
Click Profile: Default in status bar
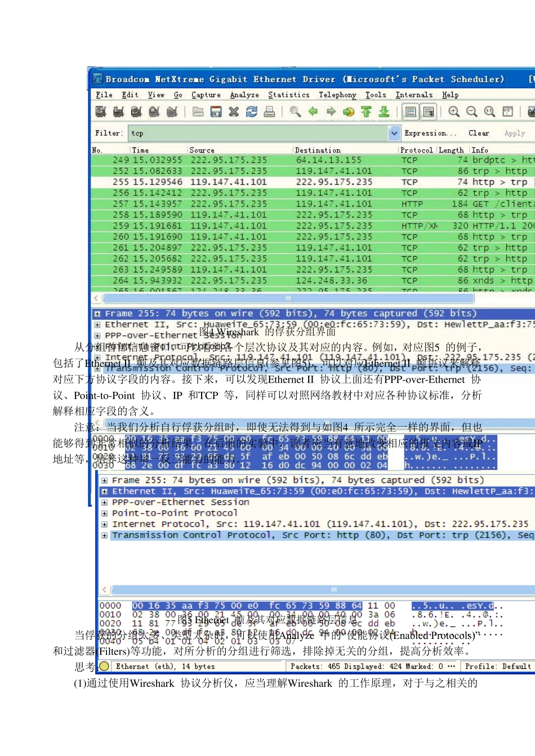(498, 666)
